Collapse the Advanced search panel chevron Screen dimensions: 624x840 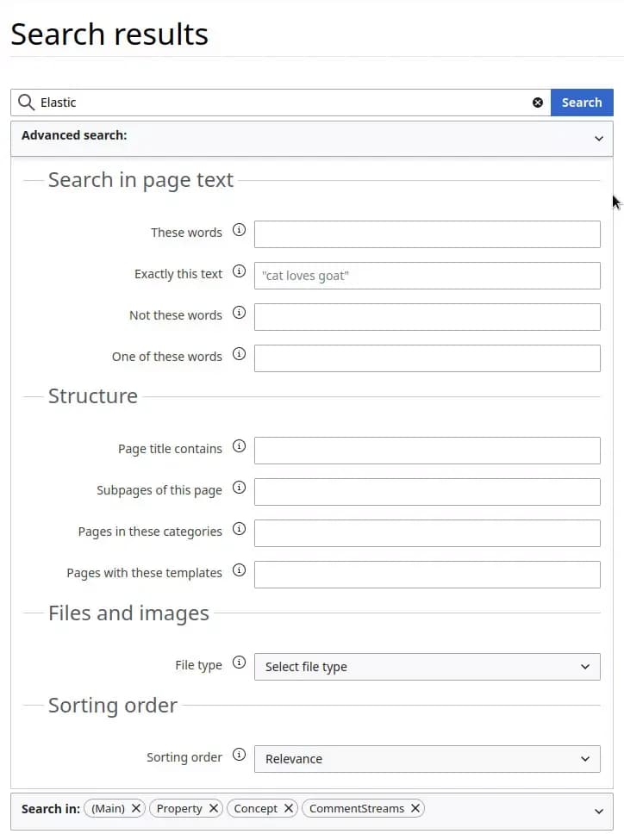pos(599,139)
